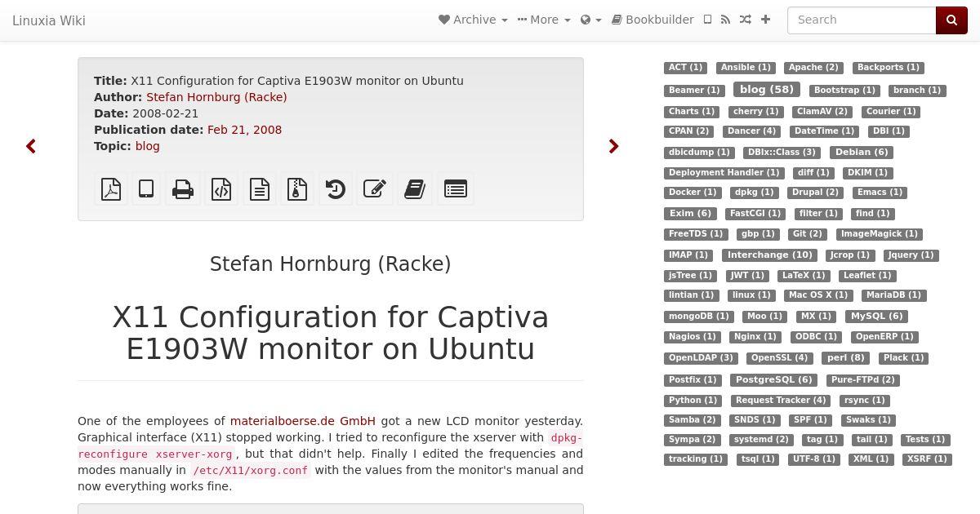Open the mongoDB (1) tag
980x514 pixels.
698,317
